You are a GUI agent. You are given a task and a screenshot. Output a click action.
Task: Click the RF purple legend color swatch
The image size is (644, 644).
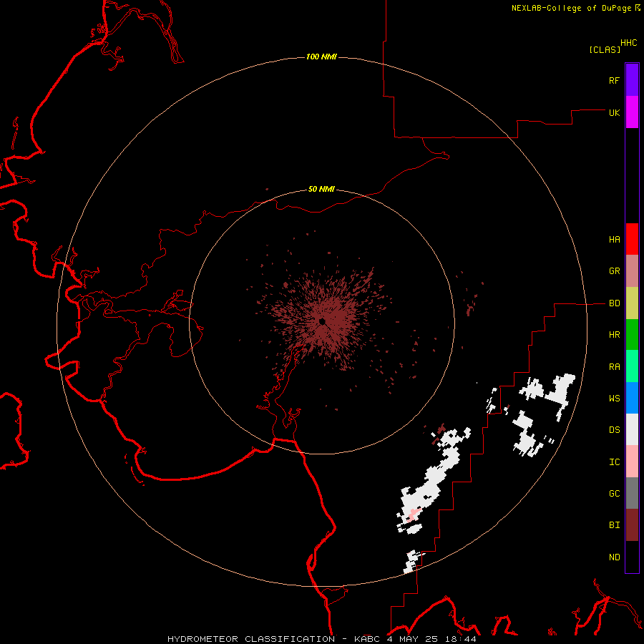pyautogui.click(x=632, y=80)
